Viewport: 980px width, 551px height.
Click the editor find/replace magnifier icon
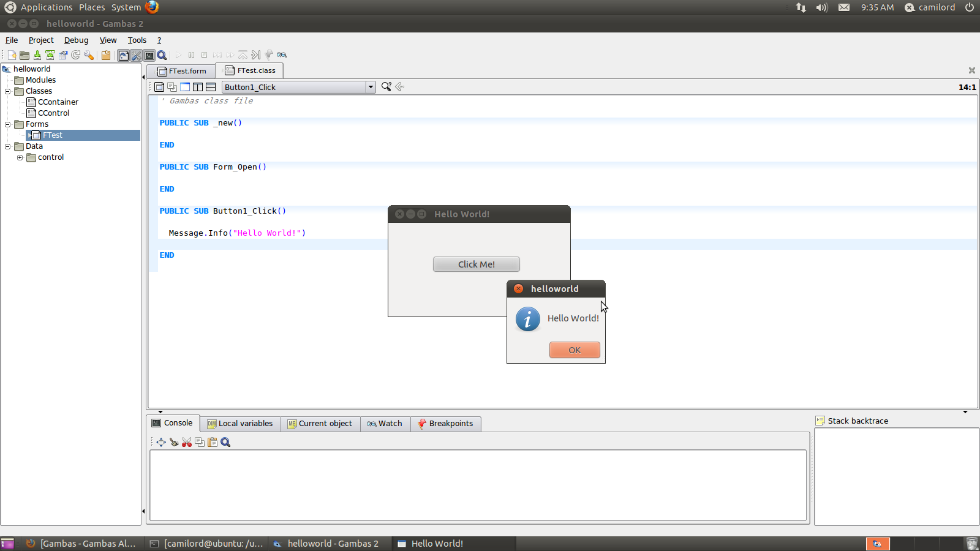(x=386, y=87)
